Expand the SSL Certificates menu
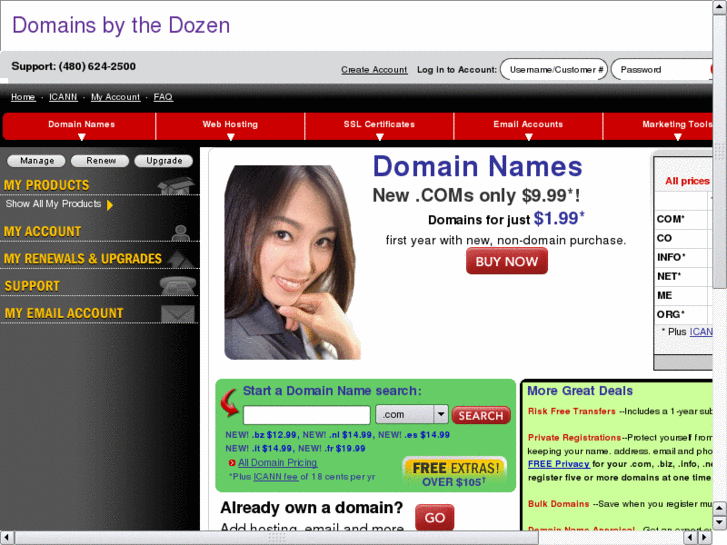This screenshot has height=545, width=727. pos(379,126)
